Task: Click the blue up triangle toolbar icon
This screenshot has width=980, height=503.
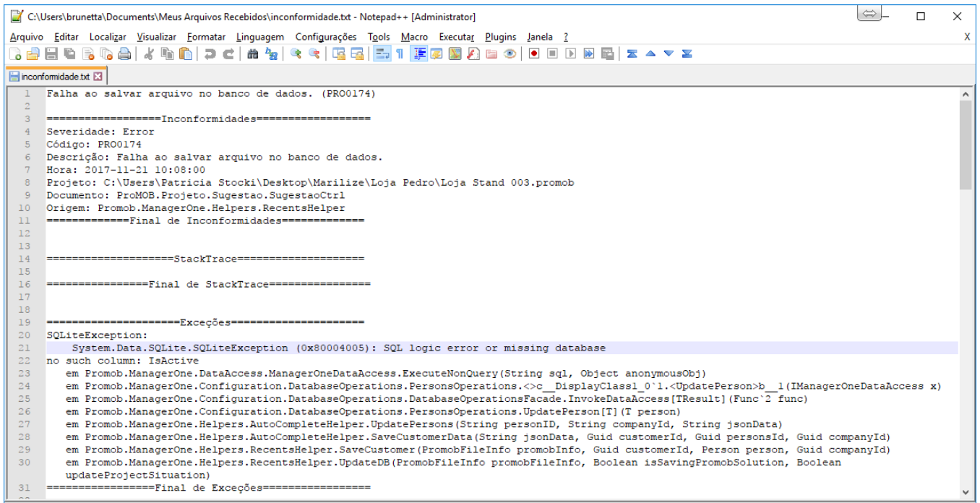Action: (650, 53)
